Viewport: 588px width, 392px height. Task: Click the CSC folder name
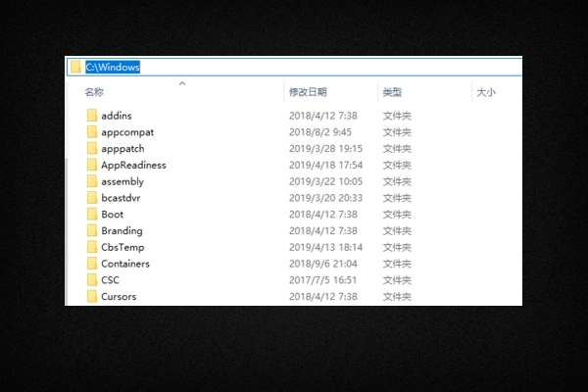110,280
